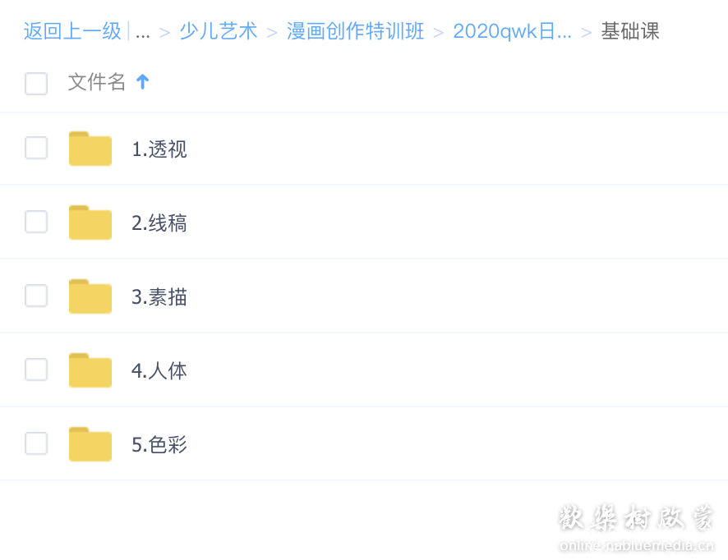This screenshot has width=728, height=560.
Task: Expand the collapsed breadcrumb ellipsis
Action: point(142,31)
